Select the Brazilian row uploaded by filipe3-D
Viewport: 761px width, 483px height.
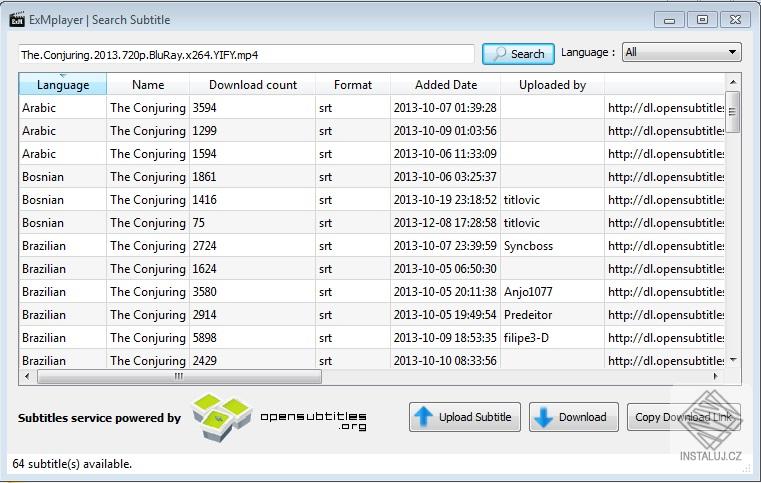tap(372, 338)
